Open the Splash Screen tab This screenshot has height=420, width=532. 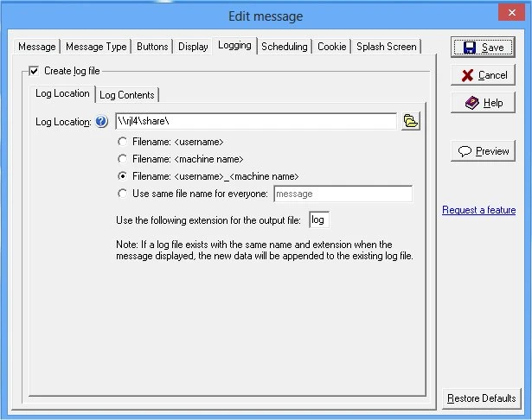coord(386,47)
